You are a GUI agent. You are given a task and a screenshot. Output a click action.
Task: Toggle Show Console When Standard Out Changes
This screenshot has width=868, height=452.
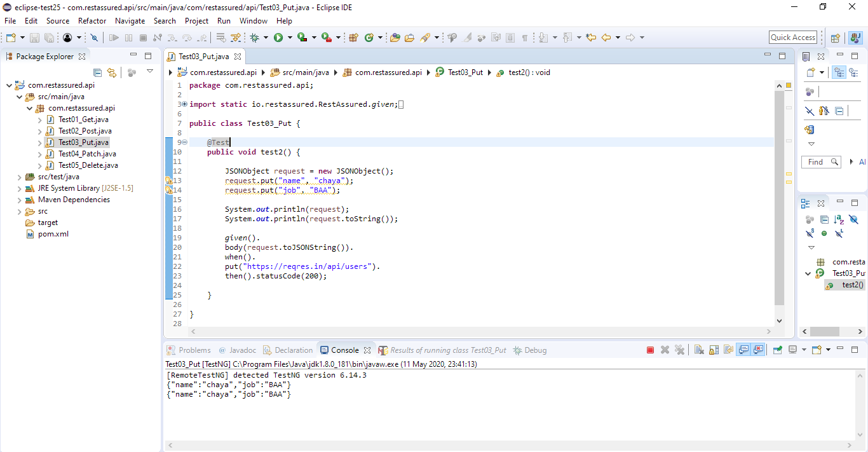pyautogui.click(x=745, y=350)
